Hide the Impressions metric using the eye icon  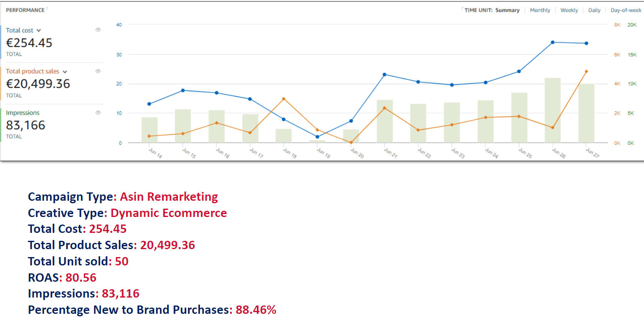click(x=98, y=112)
